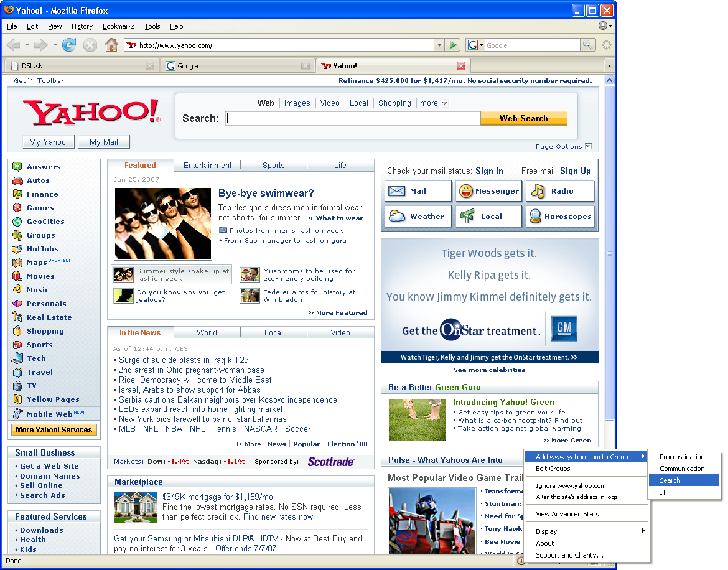Click the Games dice icon

point(17,207)
